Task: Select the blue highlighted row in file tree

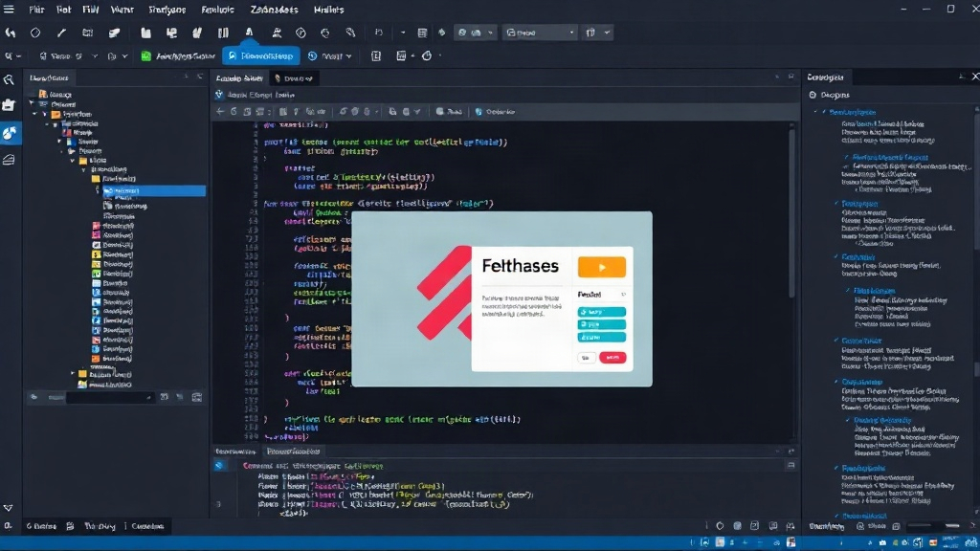Action: [154, 190]
